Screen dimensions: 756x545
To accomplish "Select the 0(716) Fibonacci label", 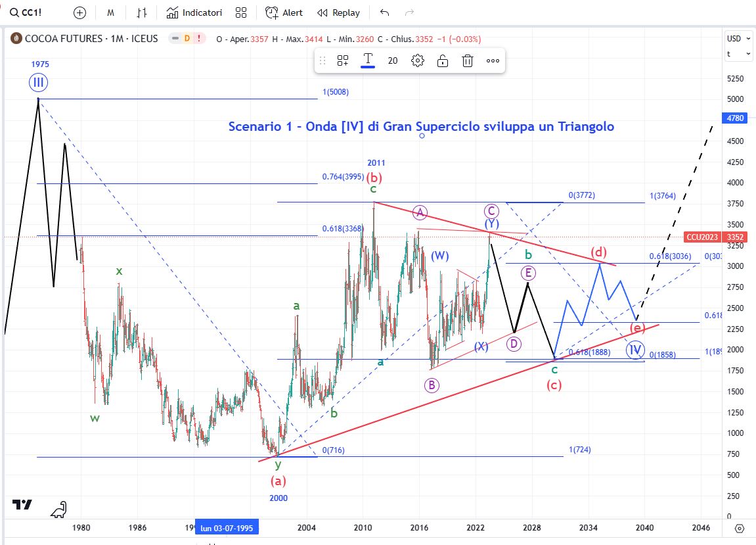I will coord(333,450).
